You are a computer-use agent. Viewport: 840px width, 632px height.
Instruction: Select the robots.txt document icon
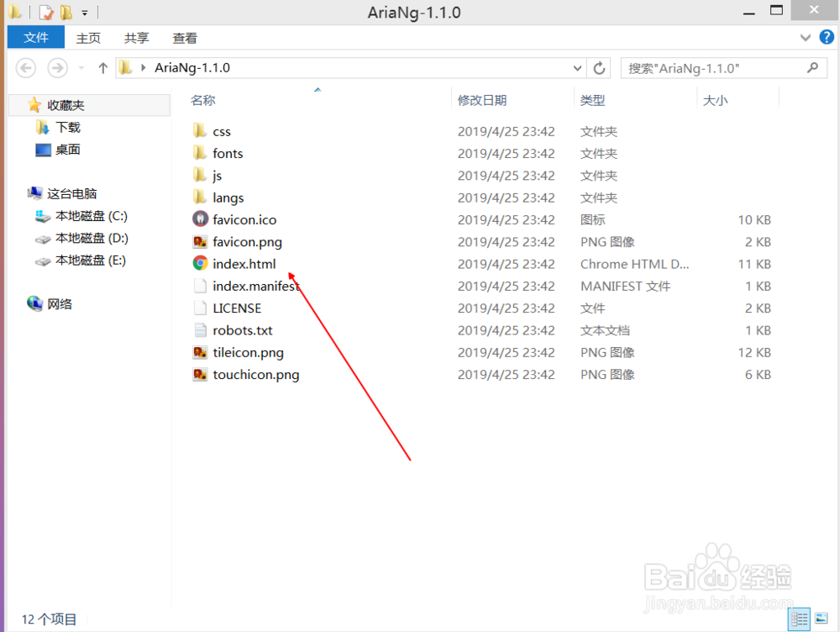(200, 329)
